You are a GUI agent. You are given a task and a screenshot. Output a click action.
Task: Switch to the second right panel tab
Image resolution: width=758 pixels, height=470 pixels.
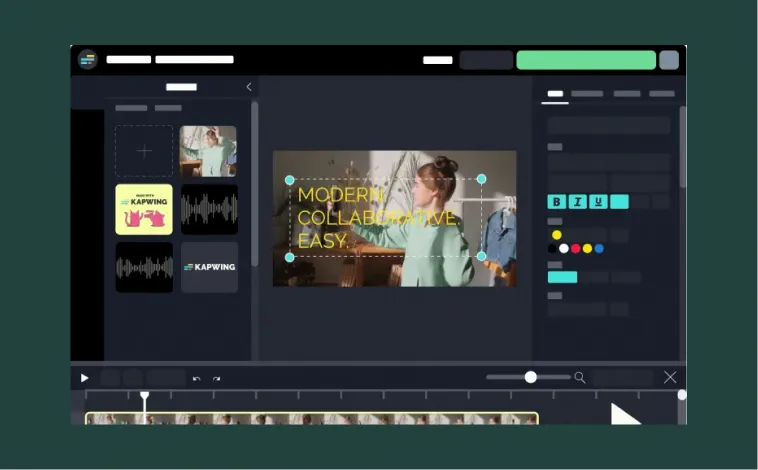(x=587, y=94)
